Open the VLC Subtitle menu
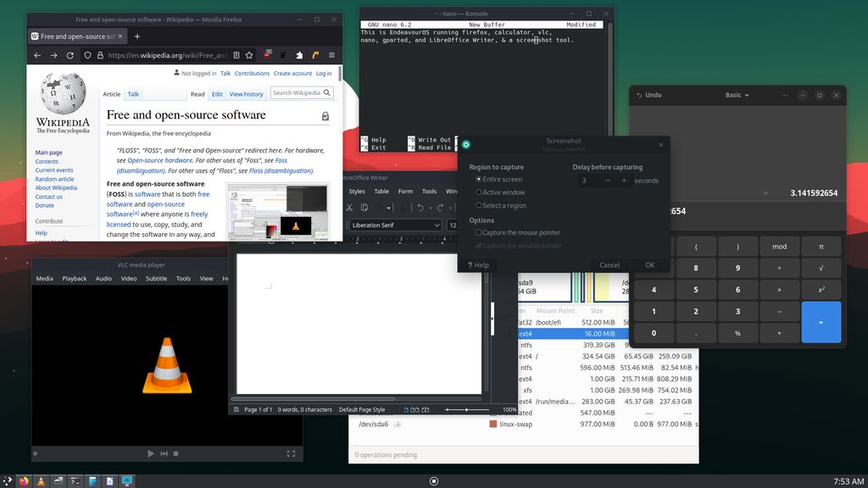This screenshot has height=488, width=868. [x=156, y=279]
